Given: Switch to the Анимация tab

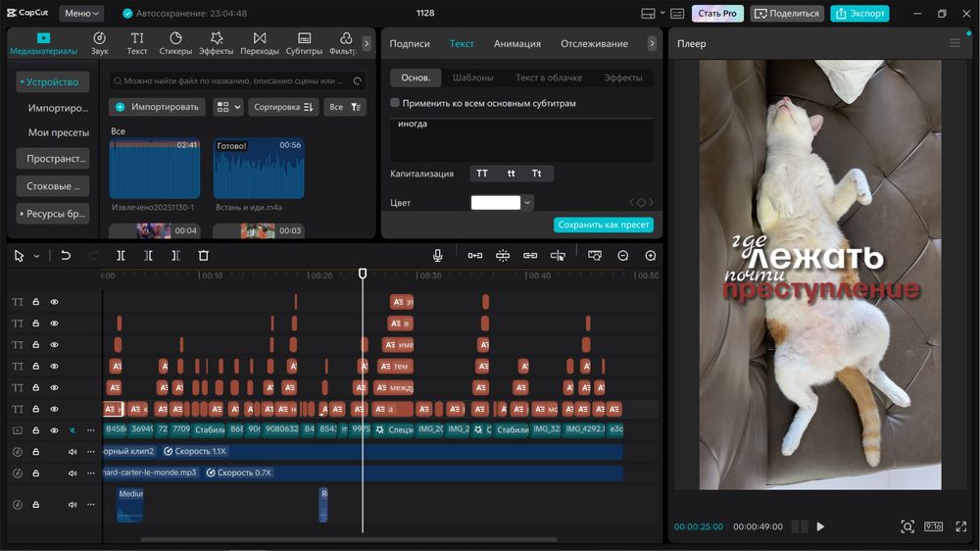Looking at the screenshot, I should tap(516, 44).
